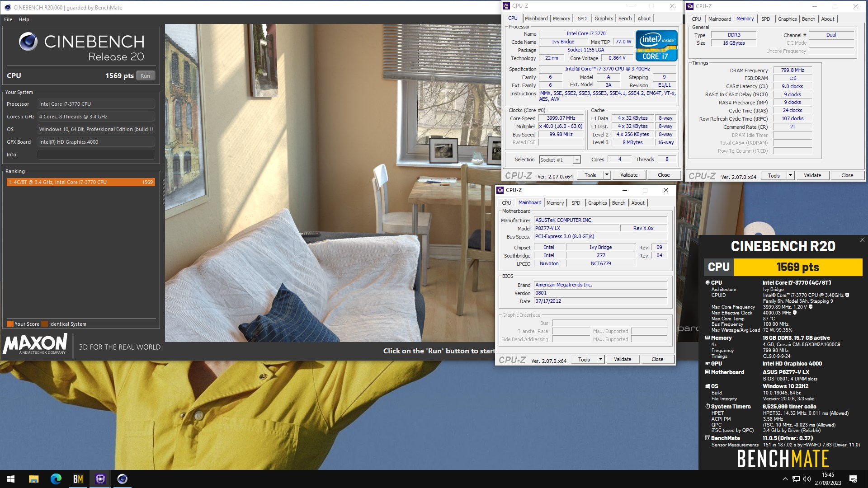The width and height of the screenshot is (868, 488).
Task: Open File Explorer from the taskbar
Action: coord(33,479)
